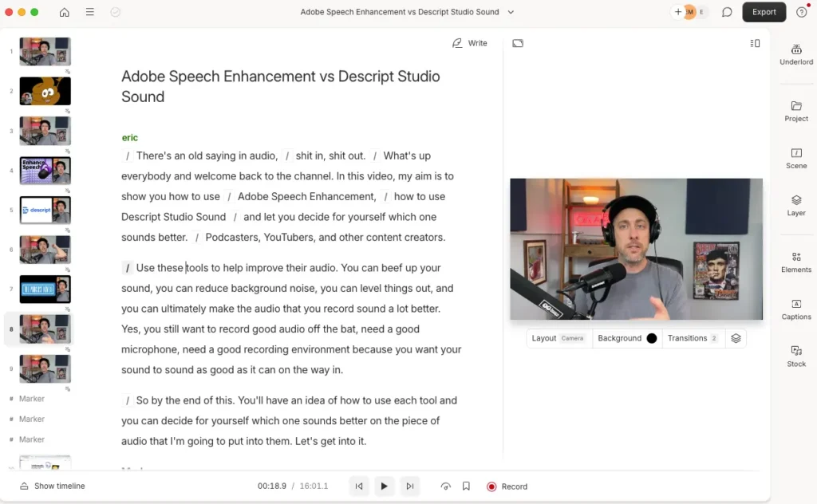Viewport: 817px width, 504px height.
Task: Open the Write tool
Action: coord(469,43)
